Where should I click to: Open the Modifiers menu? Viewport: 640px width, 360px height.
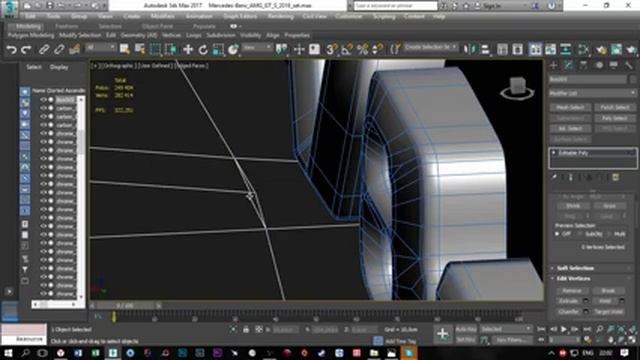pyautogui.click(x=162, y=16)
